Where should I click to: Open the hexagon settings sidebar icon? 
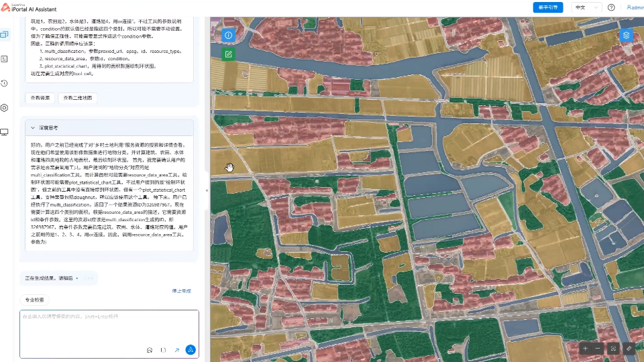(x=5, y=107)
